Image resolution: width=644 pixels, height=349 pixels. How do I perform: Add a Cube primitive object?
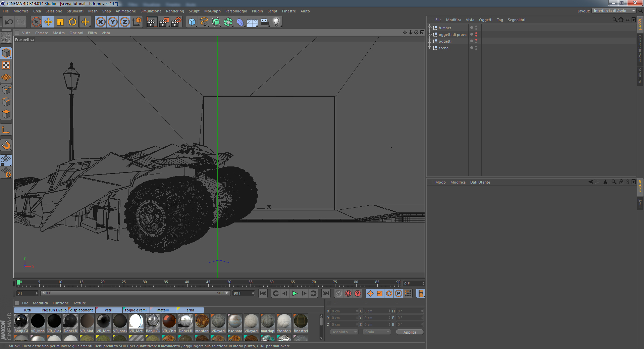192,22
